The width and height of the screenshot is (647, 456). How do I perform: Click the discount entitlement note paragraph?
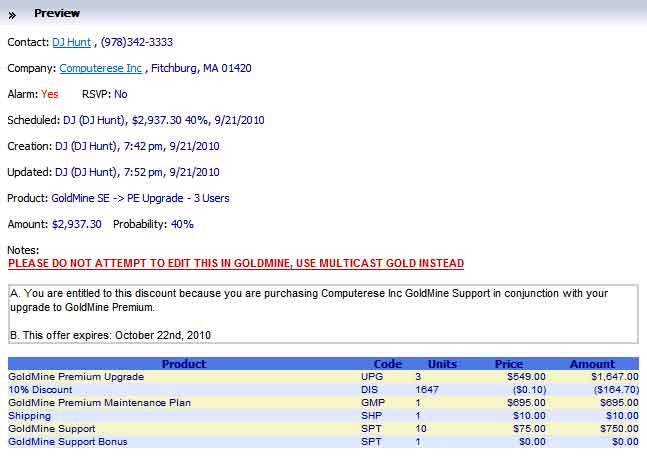(x=309, y=300)
